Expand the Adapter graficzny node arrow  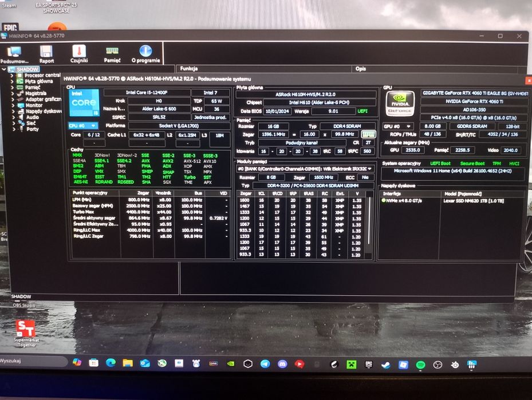click(x=13, y=100)
